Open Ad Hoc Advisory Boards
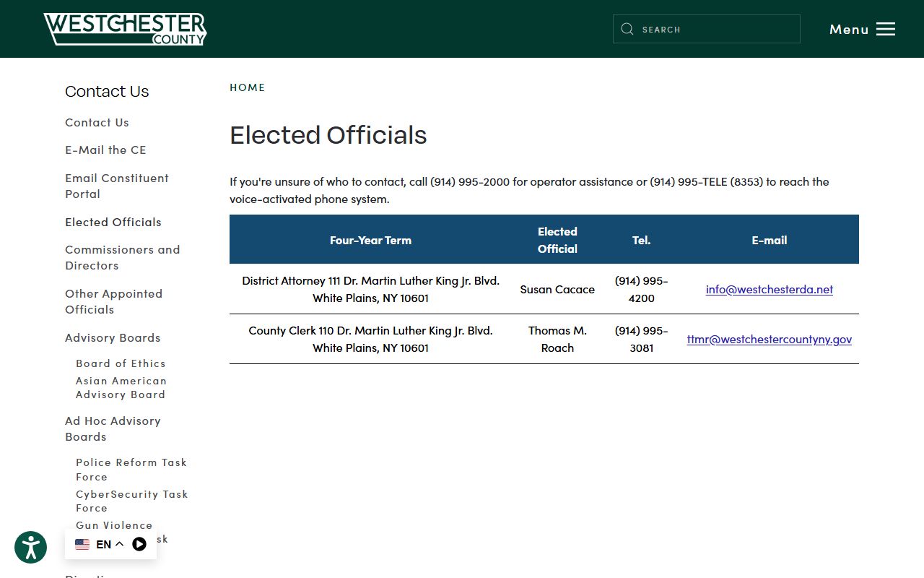The image size is (924, 578). tap(113, 428)
